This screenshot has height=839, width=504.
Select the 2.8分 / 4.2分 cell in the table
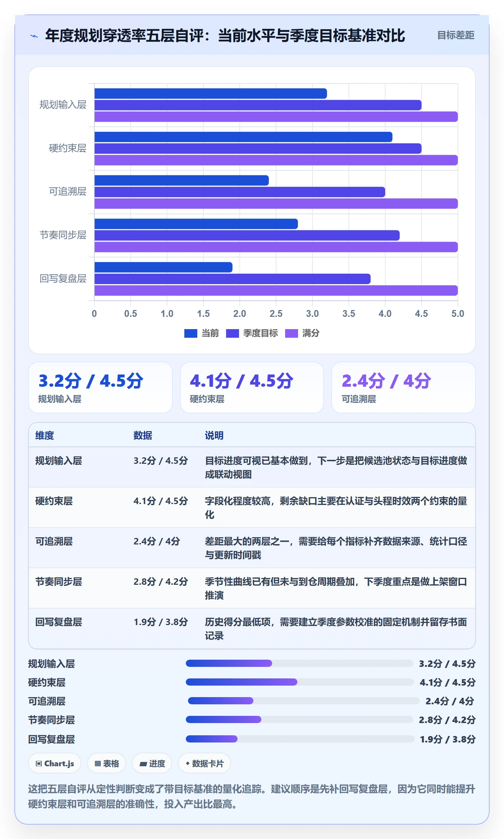point(161,582)
